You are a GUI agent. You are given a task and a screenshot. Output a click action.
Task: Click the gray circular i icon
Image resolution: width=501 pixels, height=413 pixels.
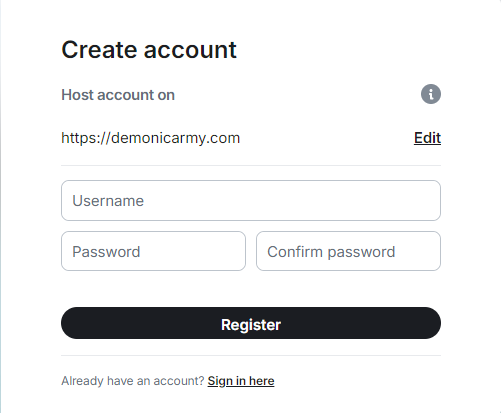431,94
